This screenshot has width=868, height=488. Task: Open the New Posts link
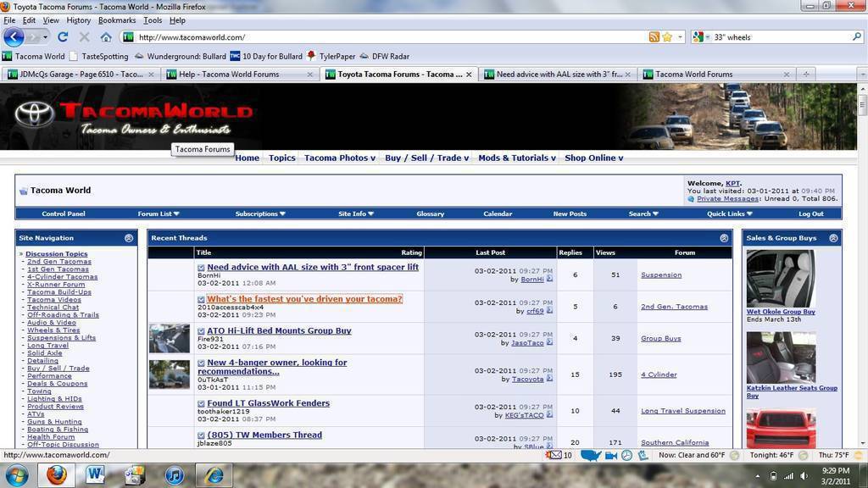(570, 213)
